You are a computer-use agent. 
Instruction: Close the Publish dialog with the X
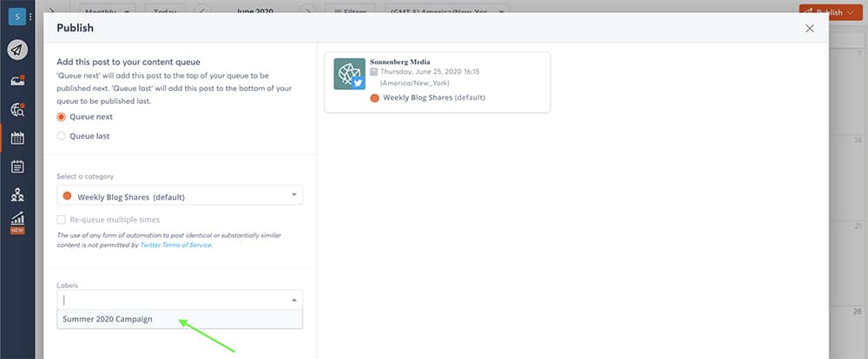[809, 29]
